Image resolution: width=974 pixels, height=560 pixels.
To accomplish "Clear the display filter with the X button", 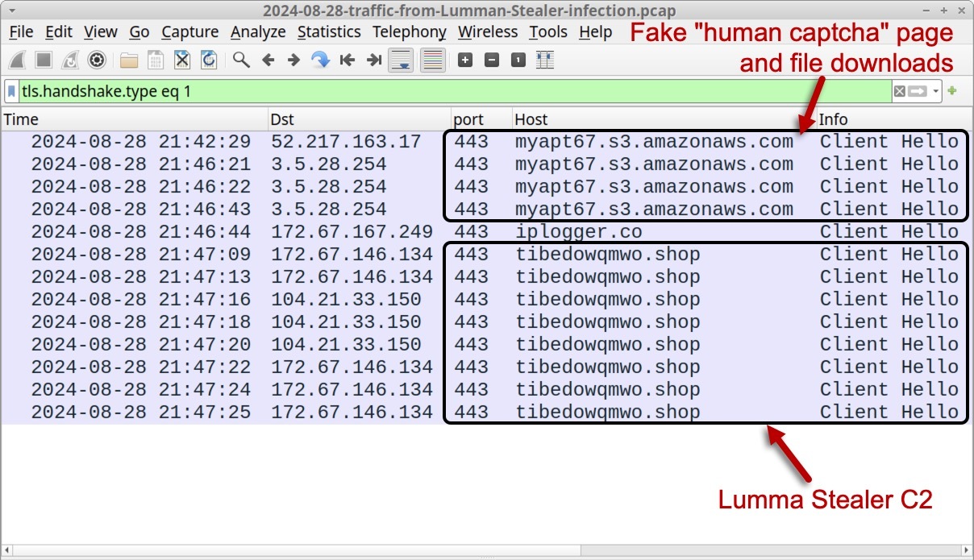I will [899, 91].
